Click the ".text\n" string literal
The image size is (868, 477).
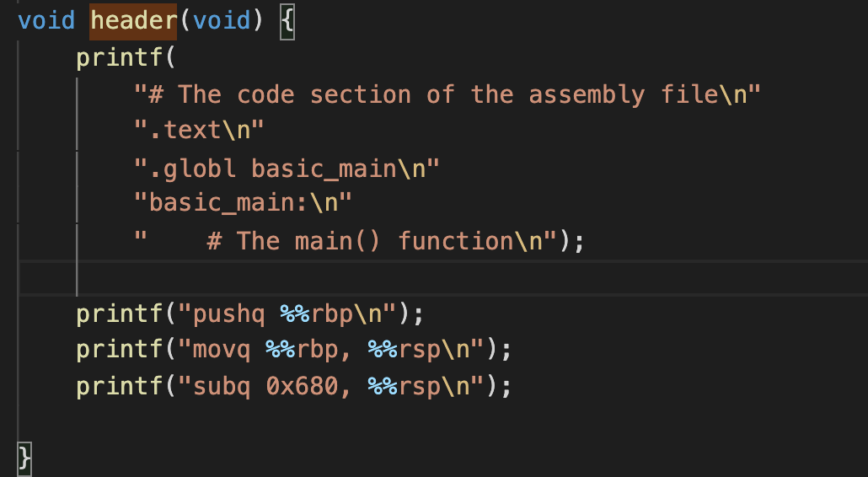[x=199, y=131]
